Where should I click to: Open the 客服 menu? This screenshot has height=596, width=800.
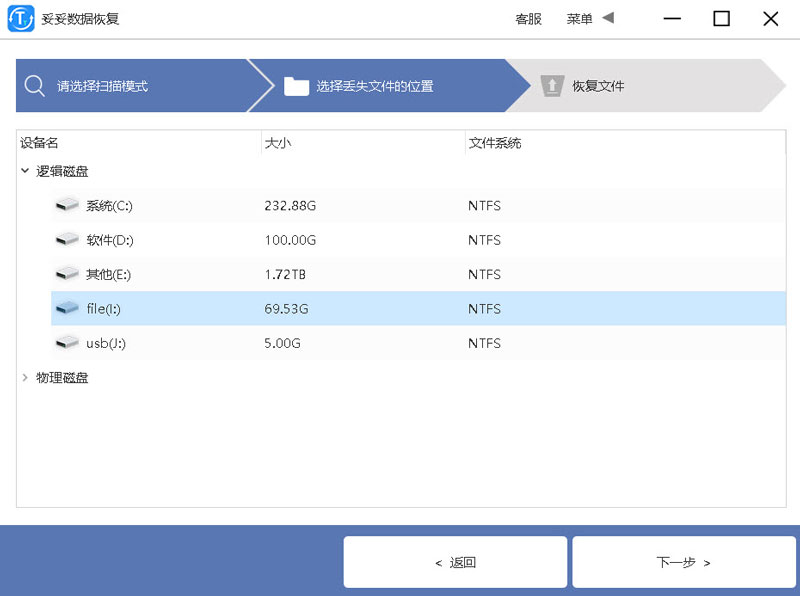528,19
